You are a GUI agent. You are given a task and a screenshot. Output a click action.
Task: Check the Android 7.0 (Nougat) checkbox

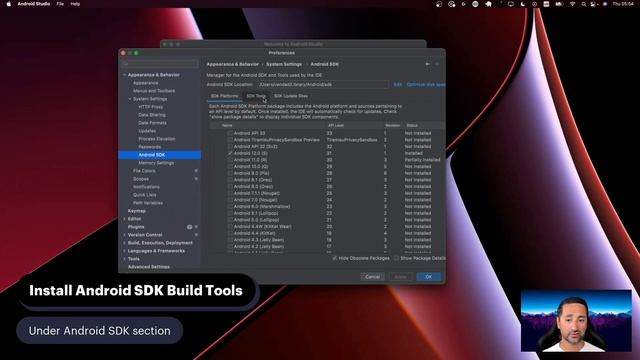pyautogui.click(x=230, y=200)
